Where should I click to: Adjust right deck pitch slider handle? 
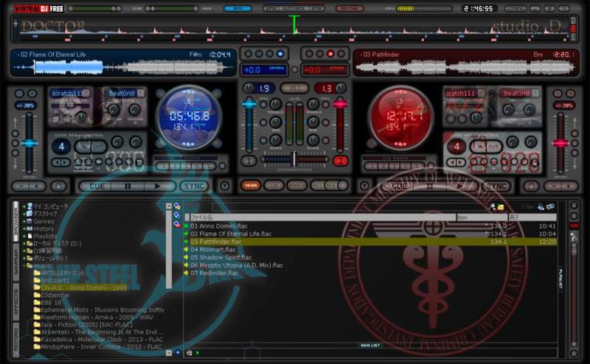pyautogui.click(x=560, y=143)
